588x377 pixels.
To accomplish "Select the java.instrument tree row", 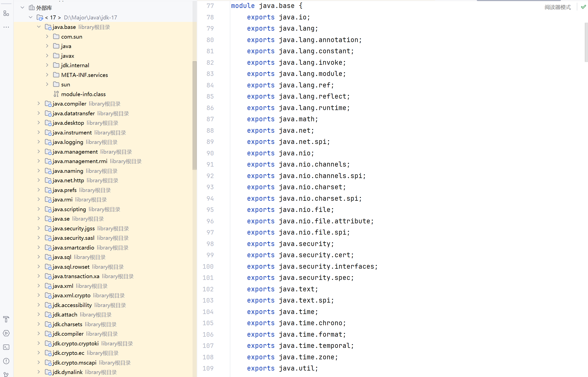I will click(103, 132).
